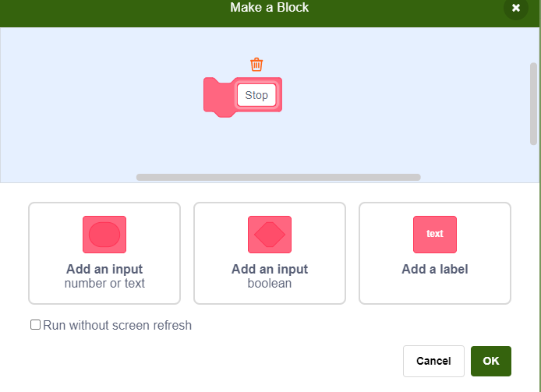Click the rounded number-or-text input icon

click(x=104, y=235)
